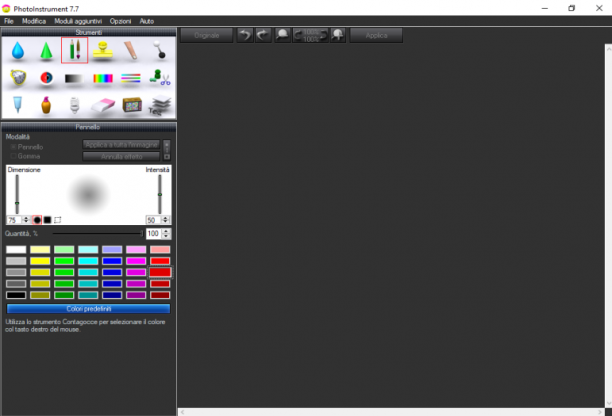Click the canvas horizontal scrollbar

[x=391, y=412]
